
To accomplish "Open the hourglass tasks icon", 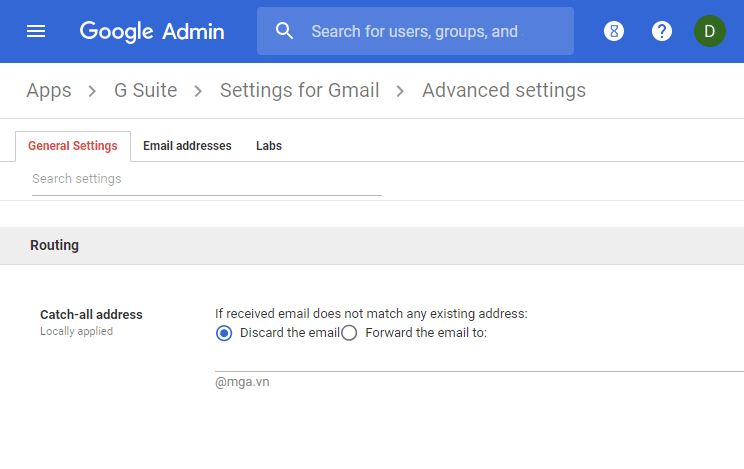I will (x=614, y=31).
